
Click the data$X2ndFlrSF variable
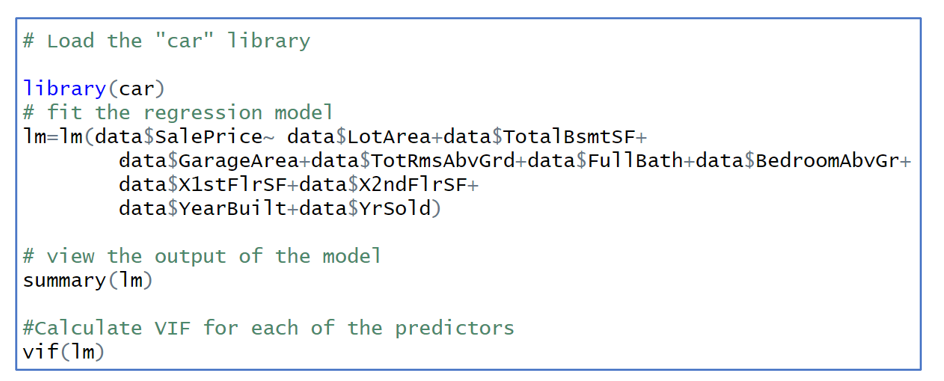(x=383, y=185)
